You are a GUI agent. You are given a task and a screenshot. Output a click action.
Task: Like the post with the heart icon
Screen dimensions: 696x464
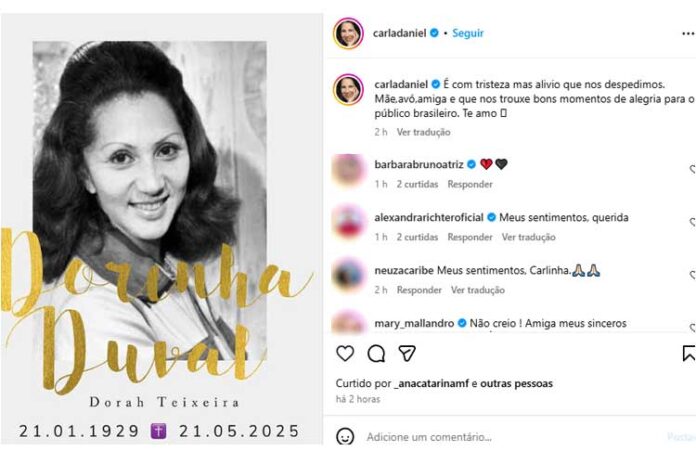tap(345, 353)
